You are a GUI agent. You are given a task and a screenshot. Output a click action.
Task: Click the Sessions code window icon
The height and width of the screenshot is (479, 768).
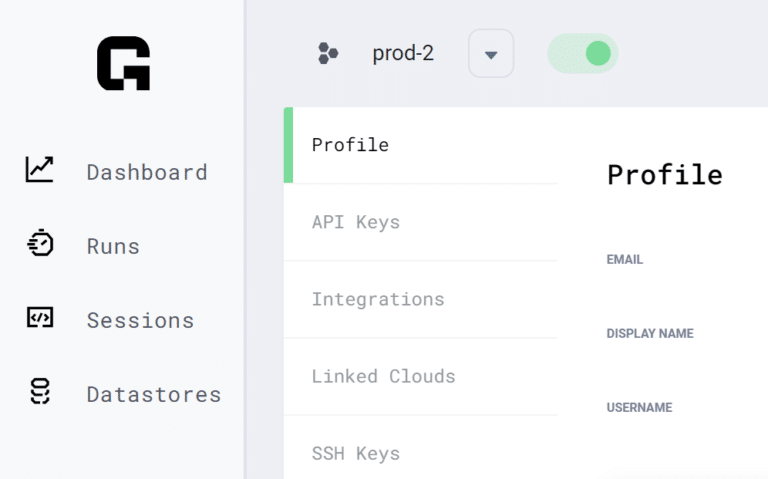coord(40,319)
